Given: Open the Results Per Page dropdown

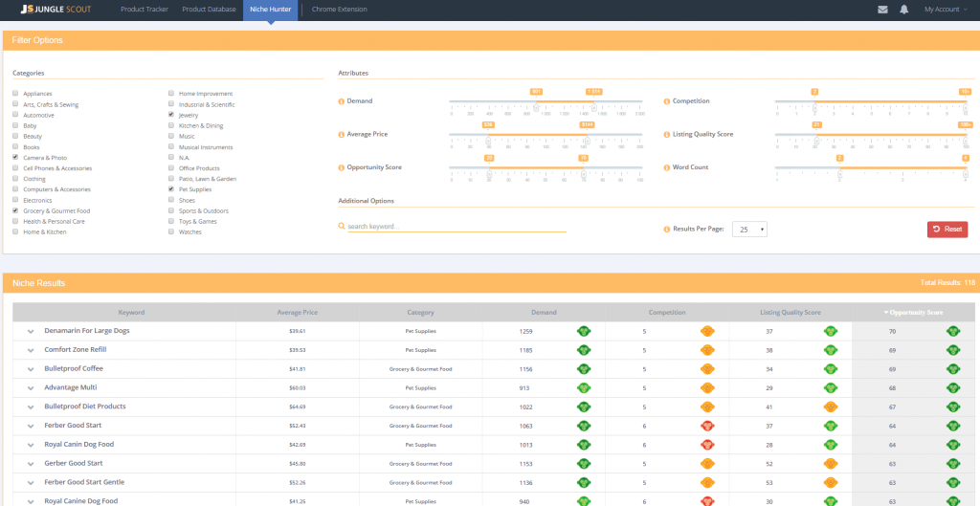Looking at the screenshot, I should click(749, 230).
